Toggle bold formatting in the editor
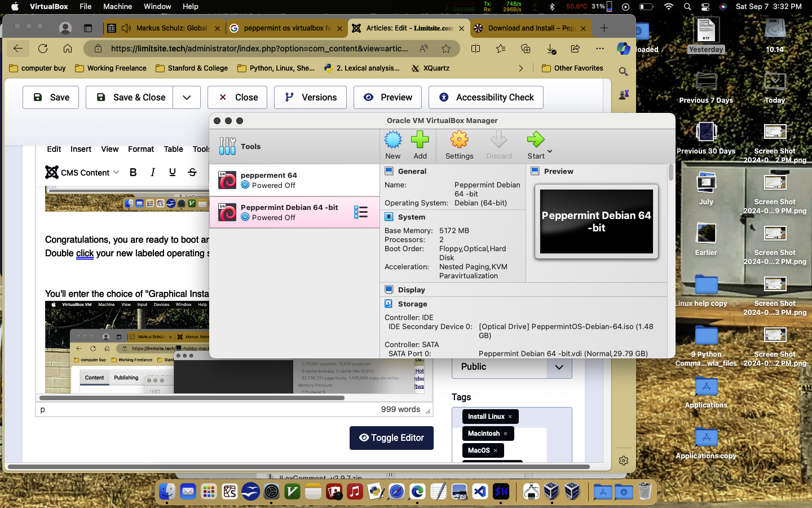The height and width of the screenshot is (508, 812). click(x=133, y=173)
